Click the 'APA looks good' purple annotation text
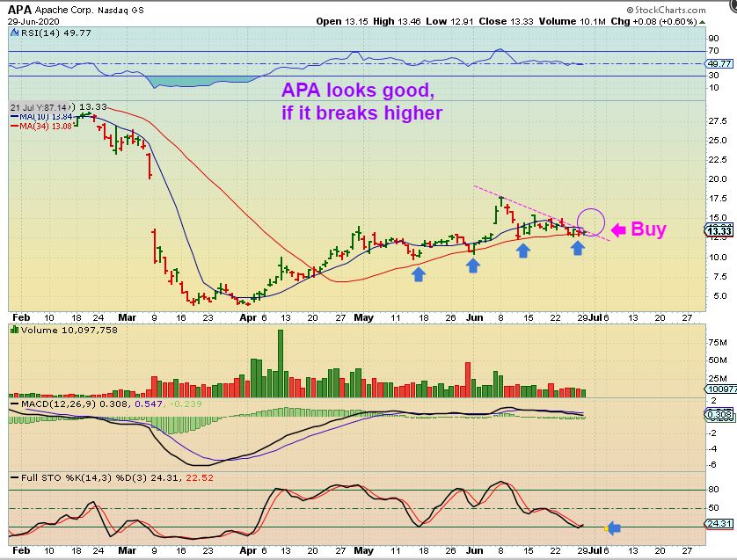 pos(358,90)
